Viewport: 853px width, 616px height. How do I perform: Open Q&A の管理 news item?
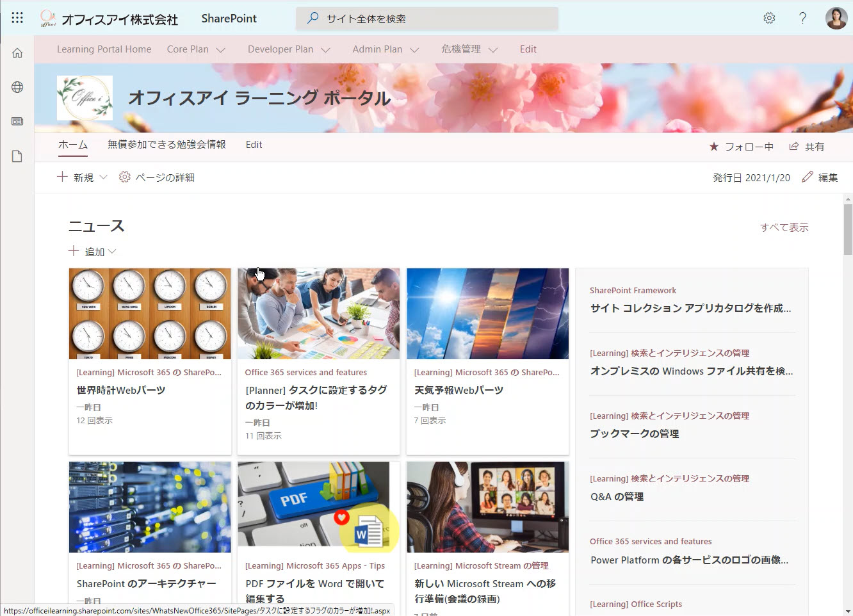click(617, 496)
